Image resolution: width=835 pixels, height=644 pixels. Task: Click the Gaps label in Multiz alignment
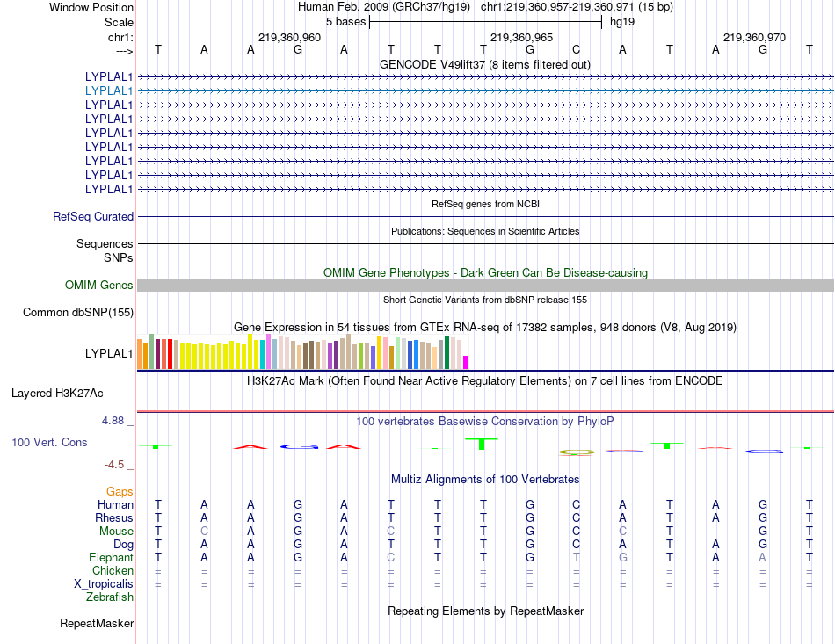pos(120,492)
